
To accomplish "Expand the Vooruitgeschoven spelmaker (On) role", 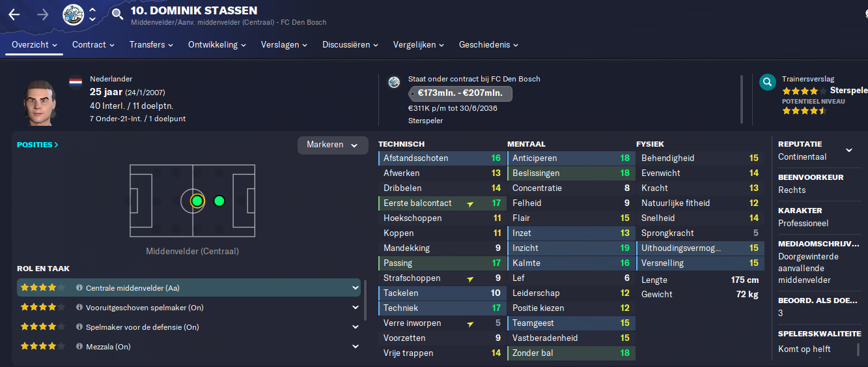I will click(x=356, y=308).
